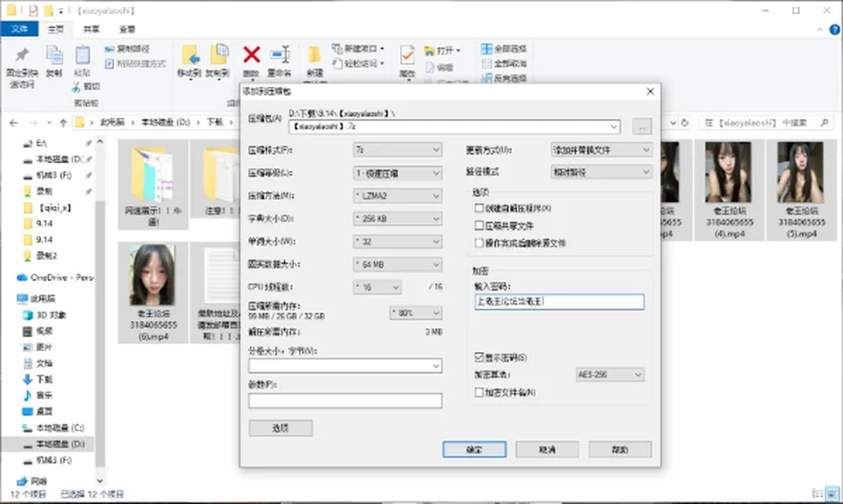Uncheck the 显示密码 checkbox
The image size is (843, 504).
479,357
